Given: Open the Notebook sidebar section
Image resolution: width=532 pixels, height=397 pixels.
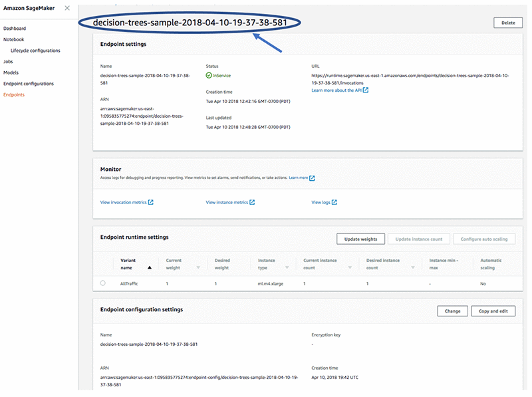Looking at the screenshot, I should (x=13, y=39).
